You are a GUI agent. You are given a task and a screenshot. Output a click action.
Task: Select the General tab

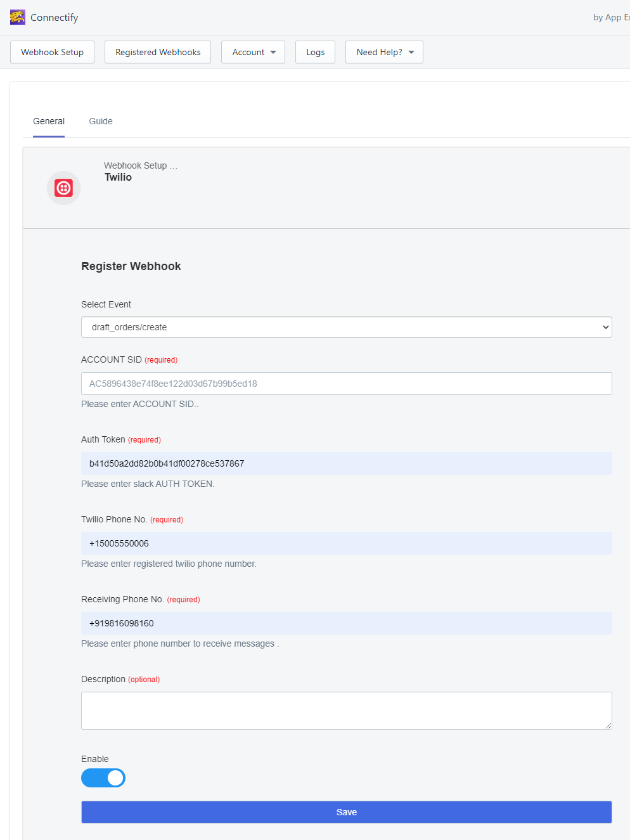coord(49,121)
